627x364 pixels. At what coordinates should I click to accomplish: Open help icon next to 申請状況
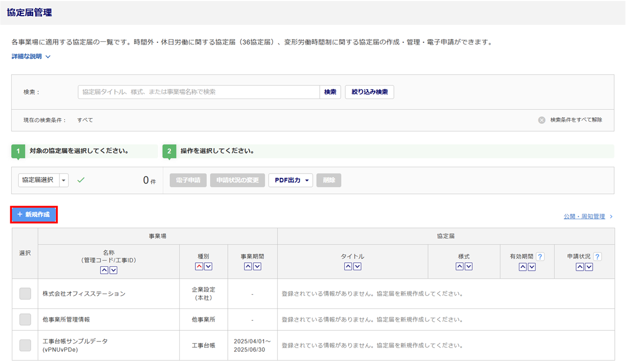pyautogui.click(x=598, y=257)
